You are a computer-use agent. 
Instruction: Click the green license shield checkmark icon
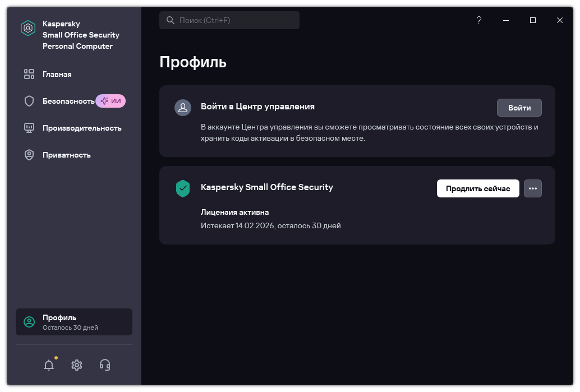pyautogui.click(x=183, y=188)
